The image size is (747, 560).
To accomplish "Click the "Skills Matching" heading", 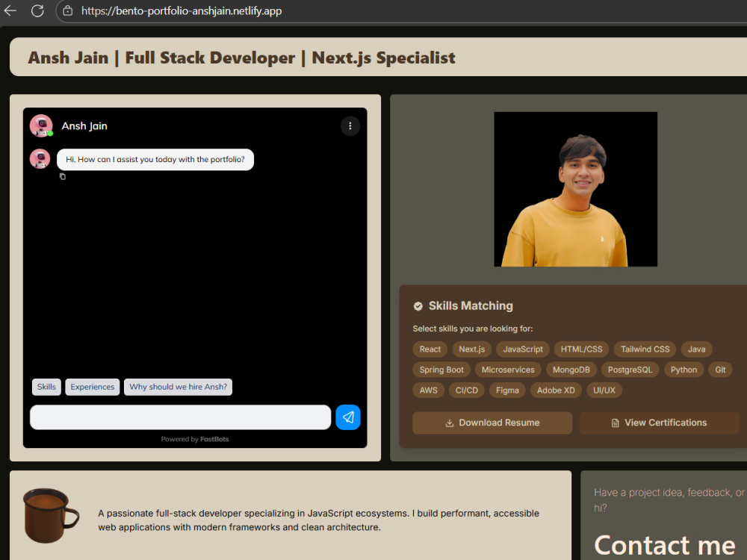I will click(471, 305).
